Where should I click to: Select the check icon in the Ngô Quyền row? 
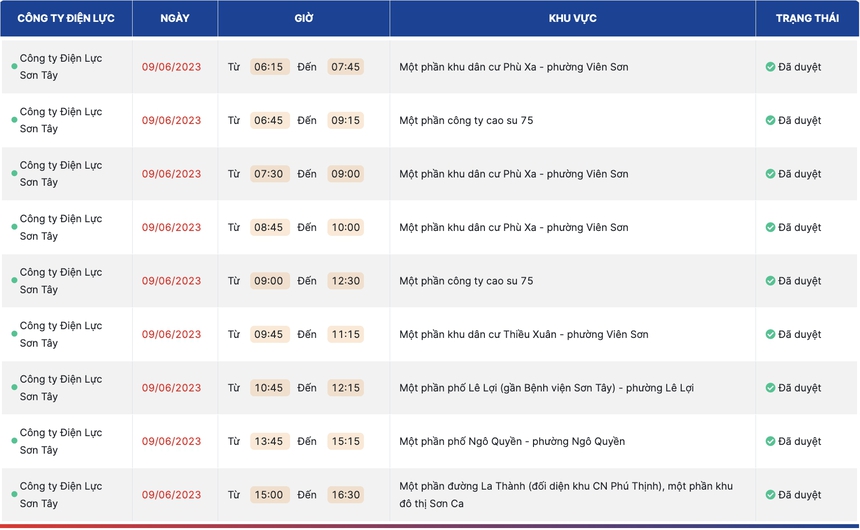tap(770, 441)
